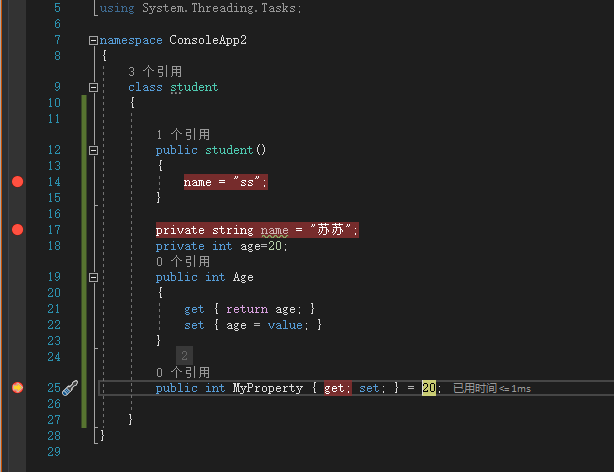Show the 1 reference CodeLens above constructor
The image size is (614, 472).
tap(183, 135)
